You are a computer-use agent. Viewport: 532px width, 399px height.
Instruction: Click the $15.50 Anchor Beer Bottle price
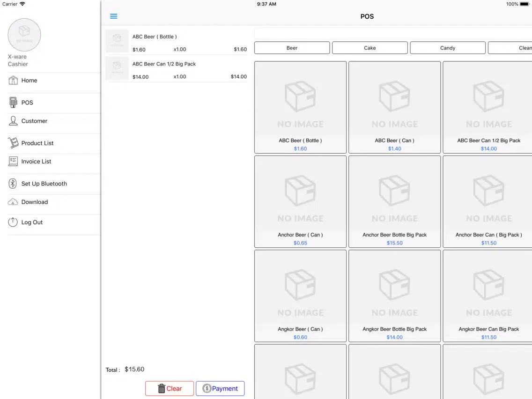click(395, 243)
